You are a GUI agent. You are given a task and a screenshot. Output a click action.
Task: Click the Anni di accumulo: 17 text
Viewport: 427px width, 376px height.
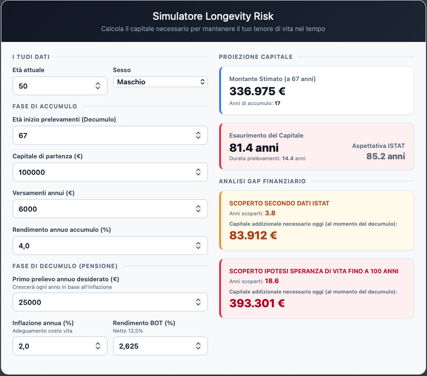[255, 103]
